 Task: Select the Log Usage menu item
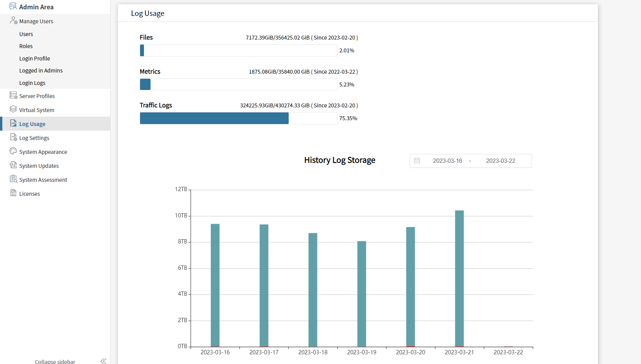click(x=32, y=124)
